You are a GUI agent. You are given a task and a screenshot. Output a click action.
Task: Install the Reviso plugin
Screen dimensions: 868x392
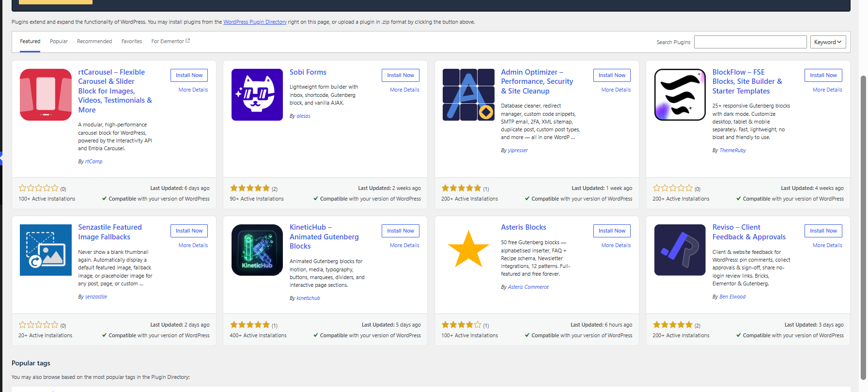[823, 231]
